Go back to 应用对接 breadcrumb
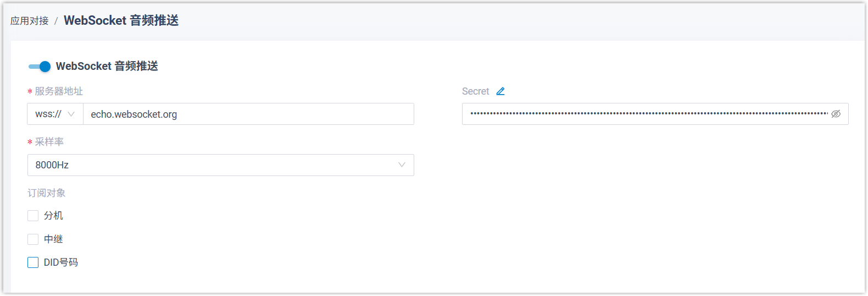The image size is (868, 296). click(x=30, y=21)
